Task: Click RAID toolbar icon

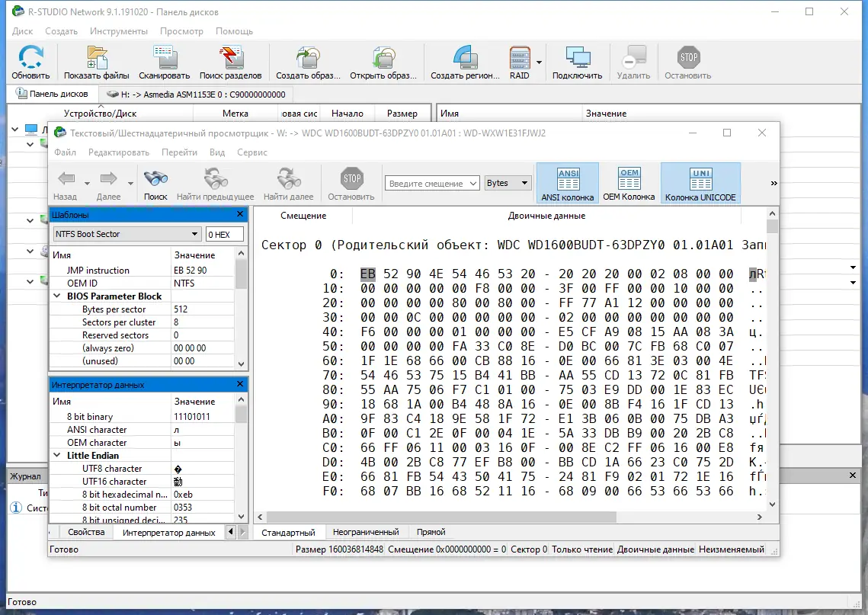Action: [x=519, y=58]
